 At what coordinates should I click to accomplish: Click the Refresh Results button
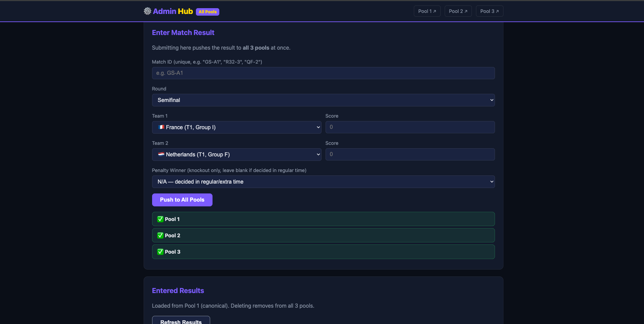(181, 320)
